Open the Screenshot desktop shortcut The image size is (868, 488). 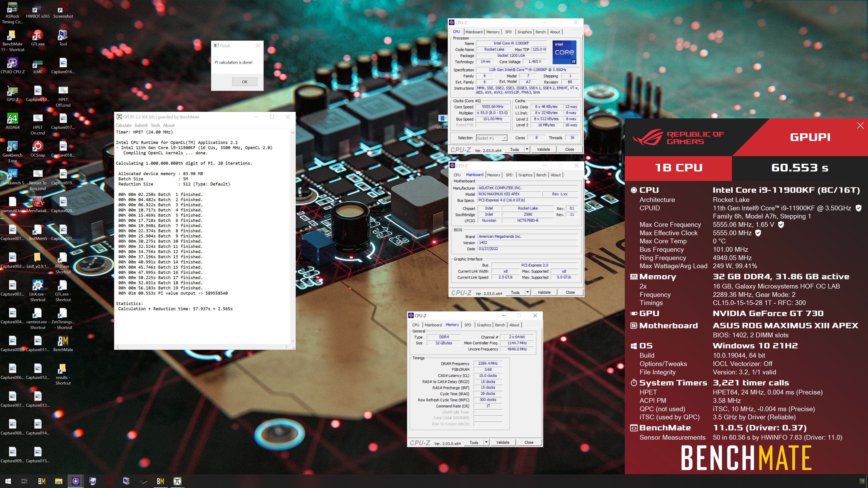tap(63, 10)
